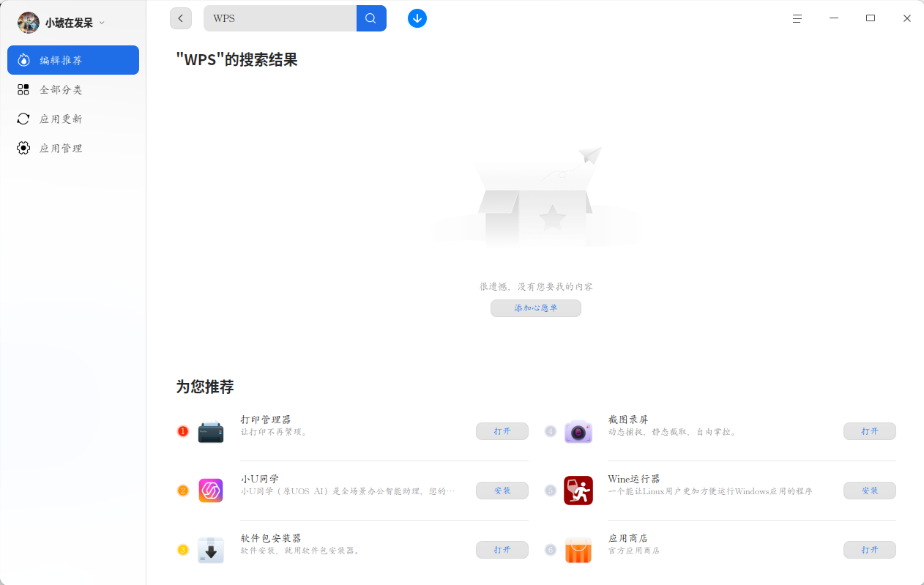Click the blue search magnifier button
The image size is (924, 585).
click(371, 18)
